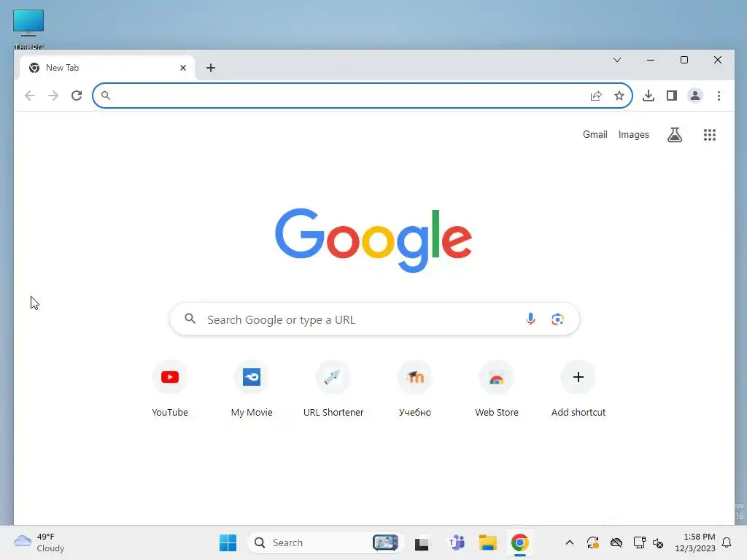Open File Explorer from taskbar

coord(488,542)
